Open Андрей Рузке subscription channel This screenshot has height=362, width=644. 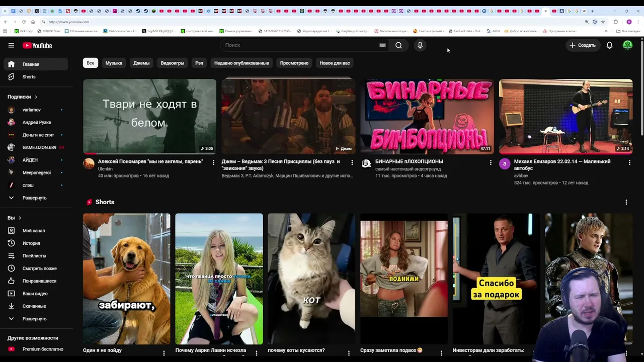point(35,123)
